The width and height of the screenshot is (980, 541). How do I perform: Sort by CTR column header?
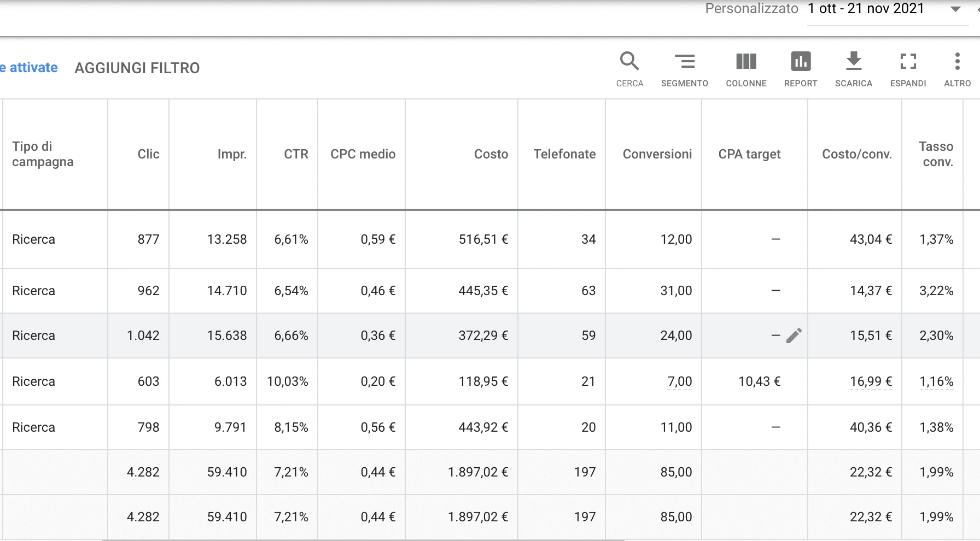tap(296, 154)
